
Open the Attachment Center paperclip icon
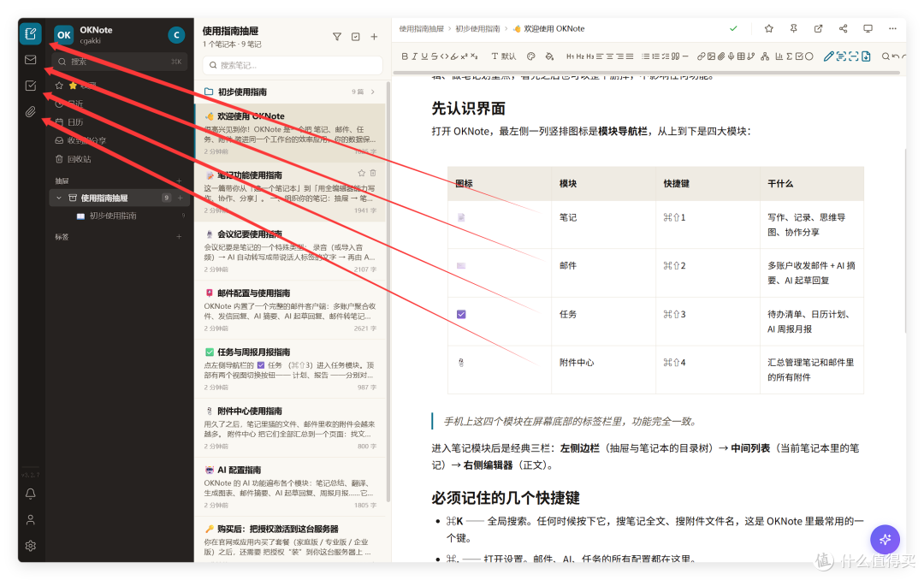click(x=31, y=111)
